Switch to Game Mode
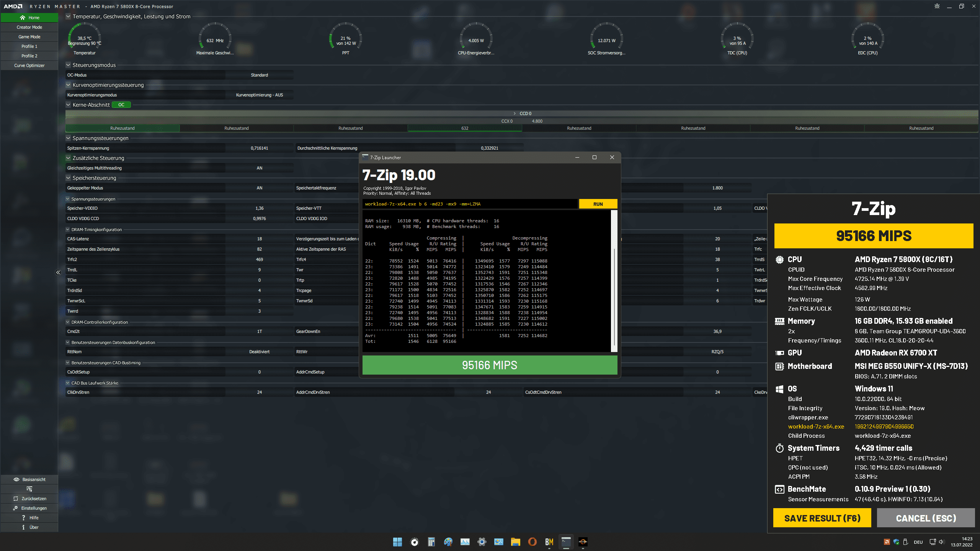Image resolution: width=980 pixels, height=551 pixels. [29, 37]
